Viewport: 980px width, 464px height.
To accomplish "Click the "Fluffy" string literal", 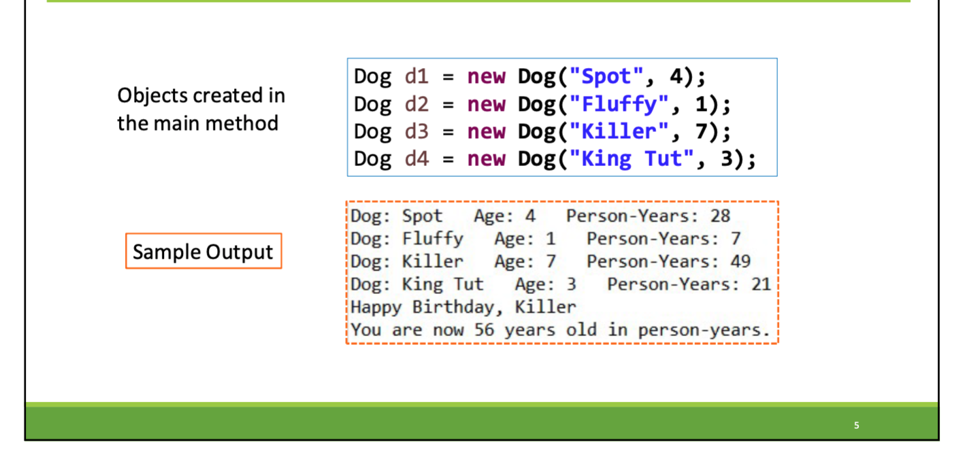I will tap(620, 103).
